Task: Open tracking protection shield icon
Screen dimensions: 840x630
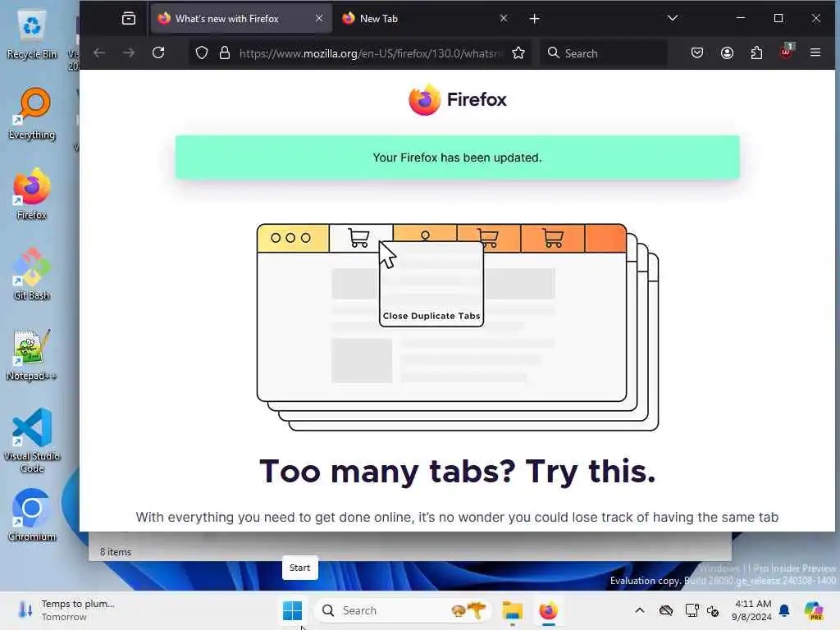Action: click(x=202, y=53)
